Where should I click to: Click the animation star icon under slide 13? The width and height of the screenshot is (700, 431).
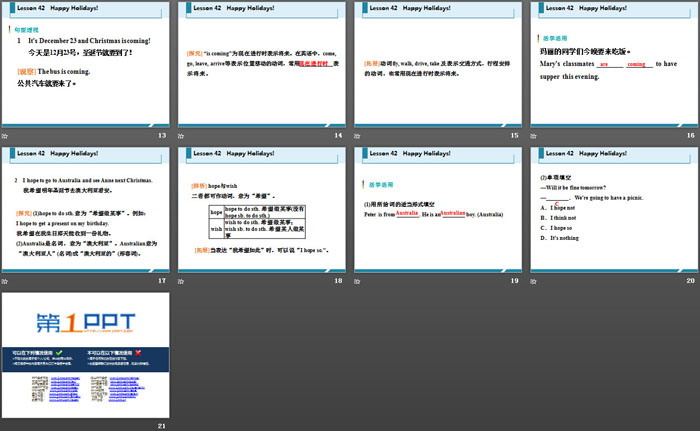tap(5, 136)
